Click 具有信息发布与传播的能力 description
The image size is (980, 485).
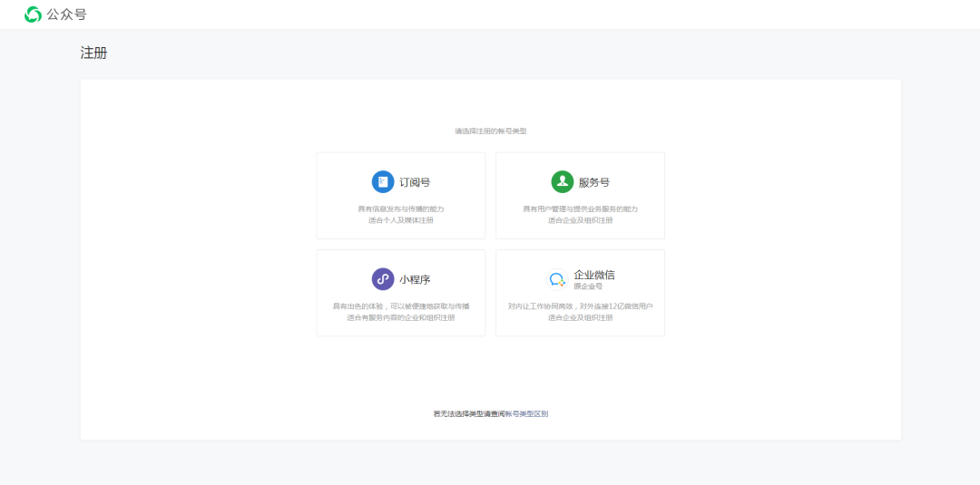pyautogui.click(x=401, y=209)
